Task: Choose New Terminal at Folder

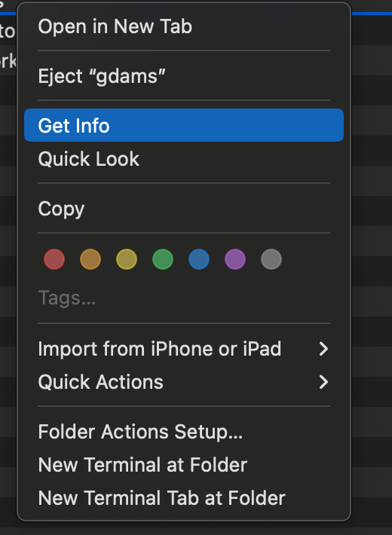Action: pyautogui.click(x=184, y=465)
